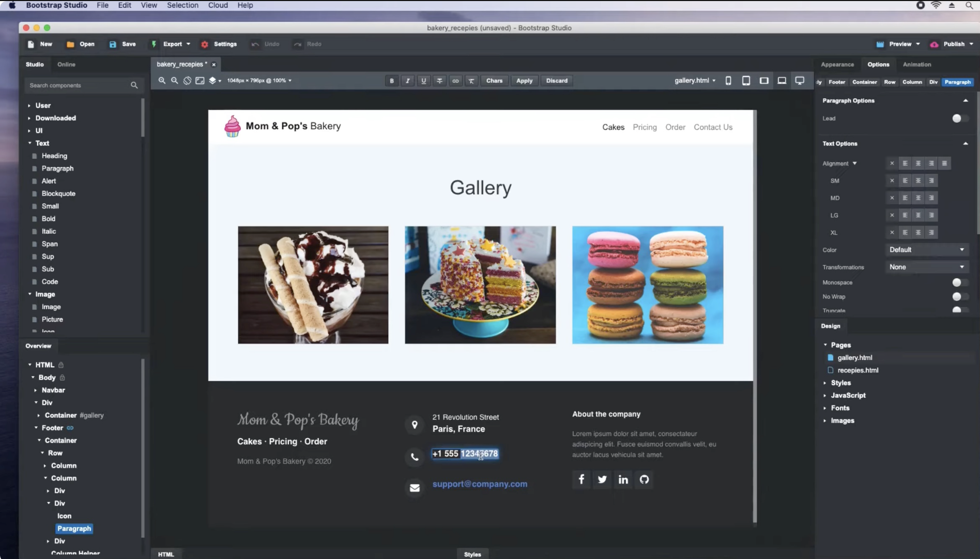Expand the Downloaded components group
980x559 pixels.
click(x=29, y=118)
